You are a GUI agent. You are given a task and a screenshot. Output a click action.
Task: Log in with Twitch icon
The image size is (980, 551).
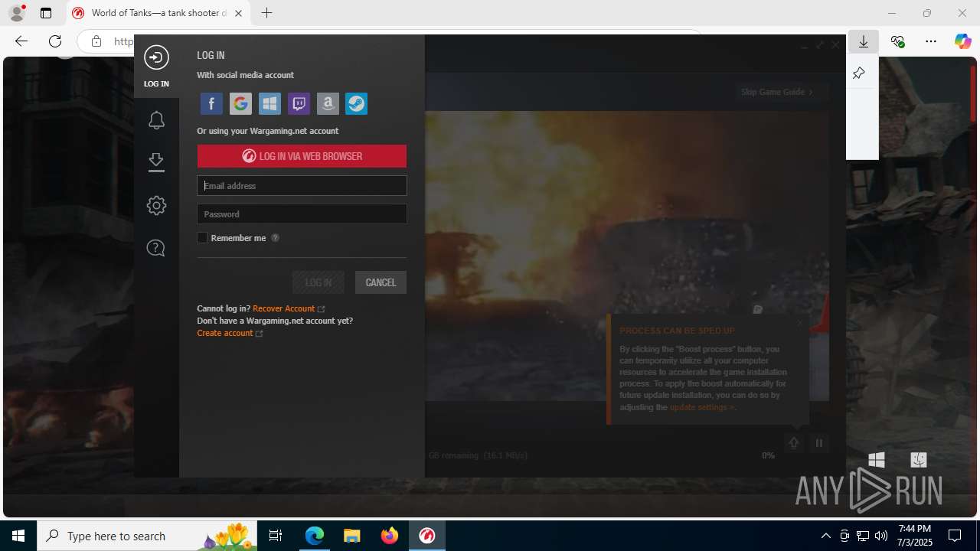(x=299, y=103)
